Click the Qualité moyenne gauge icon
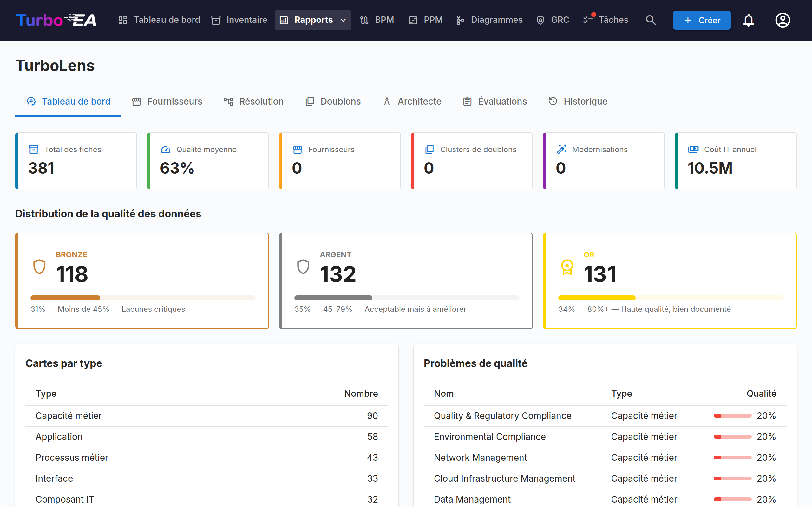Image resolution: width=812 pixels, height=507 pixels. (x=166, y=150)
